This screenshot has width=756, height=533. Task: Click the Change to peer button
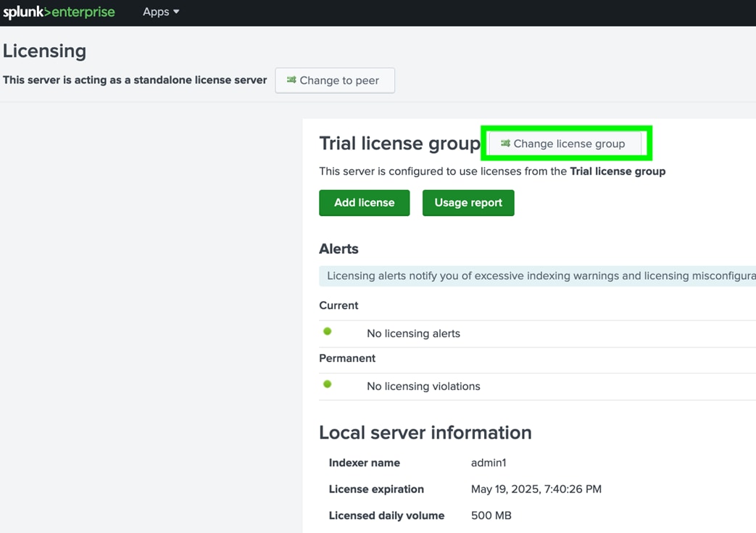pyautogui.click(x=335, y=80)
